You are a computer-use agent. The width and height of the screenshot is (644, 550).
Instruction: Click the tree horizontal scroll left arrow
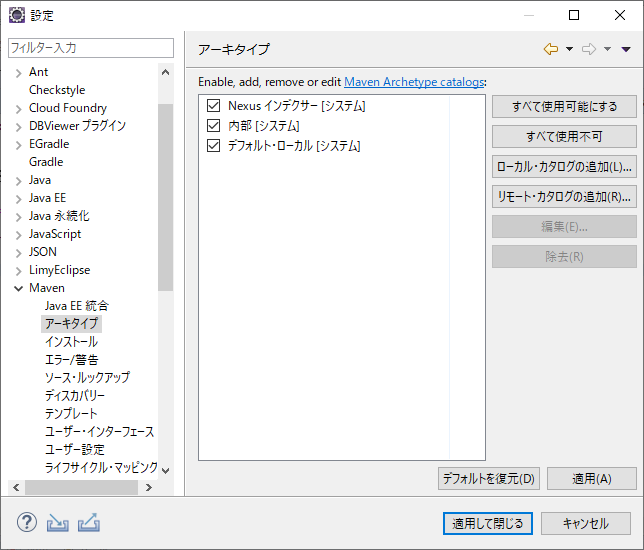point(16,488)
